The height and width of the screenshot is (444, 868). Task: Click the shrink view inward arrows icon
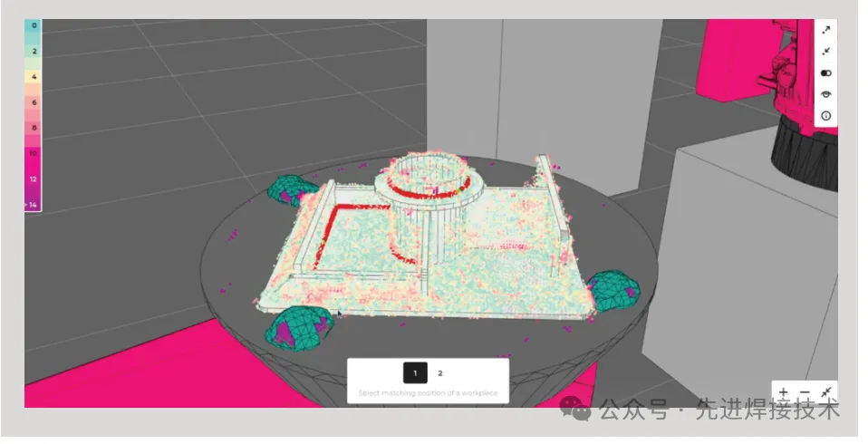(825, 52)
